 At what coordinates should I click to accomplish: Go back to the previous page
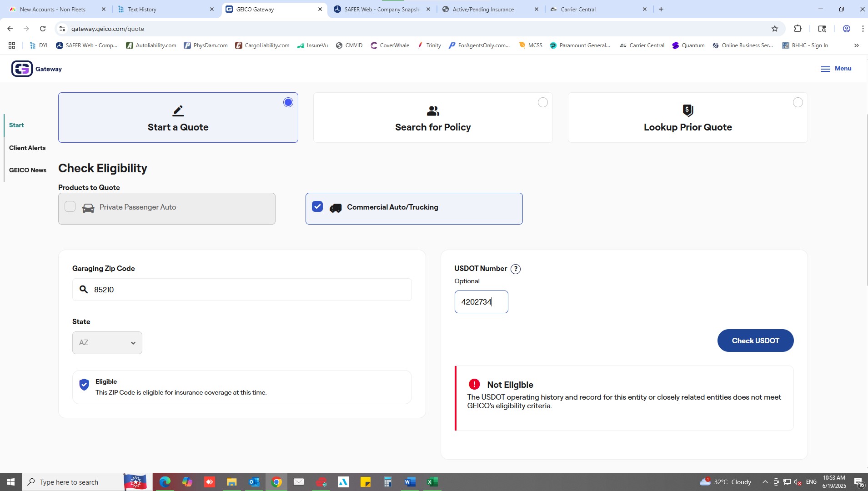pos(10,29)
